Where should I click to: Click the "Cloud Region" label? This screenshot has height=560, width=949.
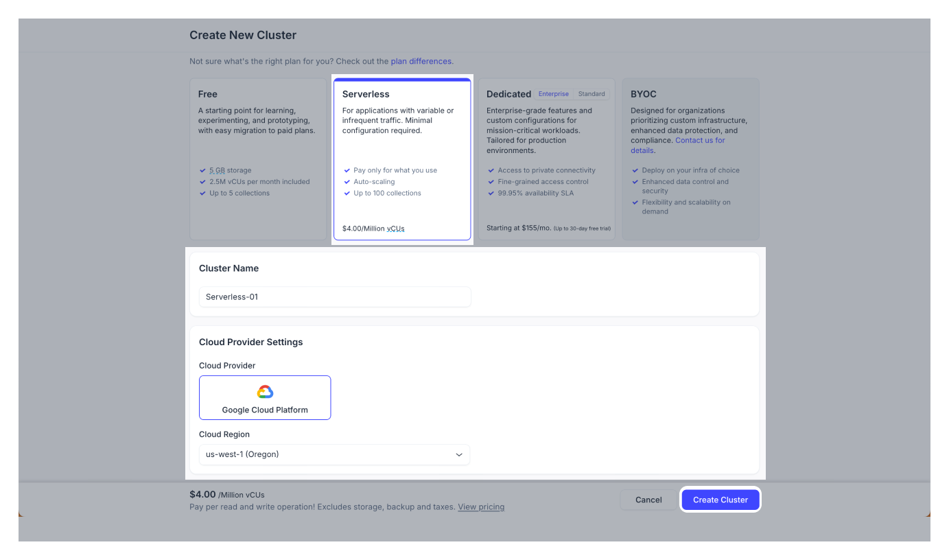pos(224,434)
